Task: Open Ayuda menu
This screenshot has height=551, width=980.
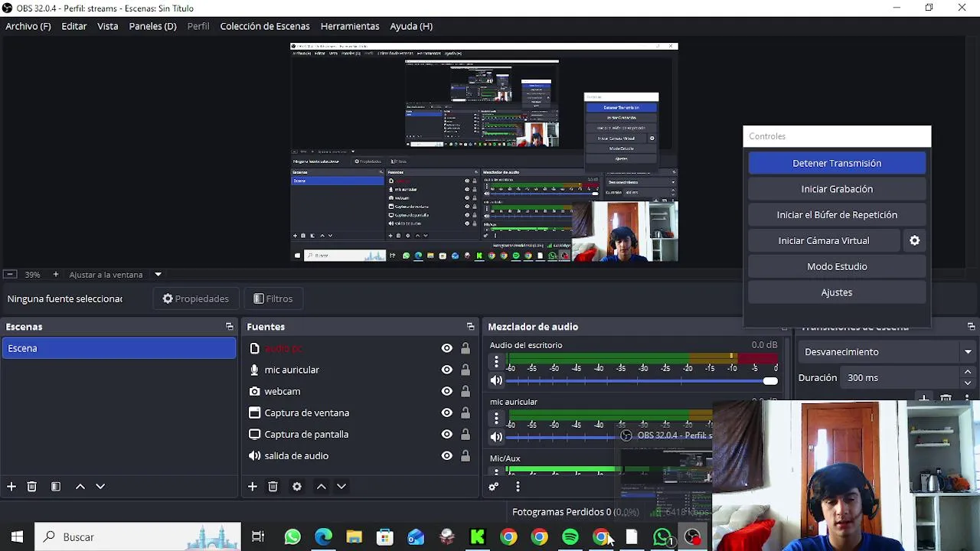Action: (411, 26)
